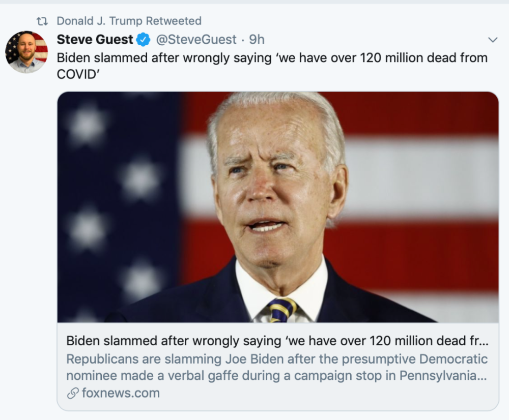Image resolution: width=509 pixels, height=420 pixels.
Task: Expand the tweet options chevron
Action: [492, 40]
